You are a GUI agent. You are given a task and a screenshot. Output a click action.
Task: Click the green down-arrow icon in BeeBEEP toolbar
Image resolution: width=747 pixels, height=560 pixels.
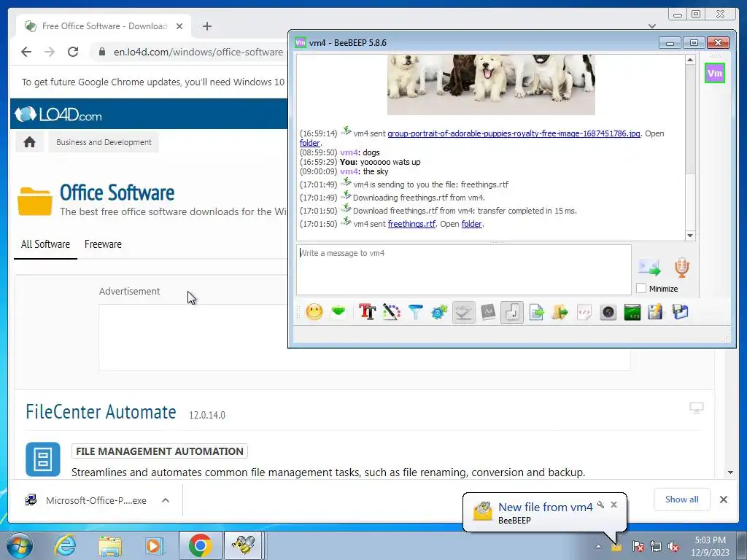(x=338, y=312)
